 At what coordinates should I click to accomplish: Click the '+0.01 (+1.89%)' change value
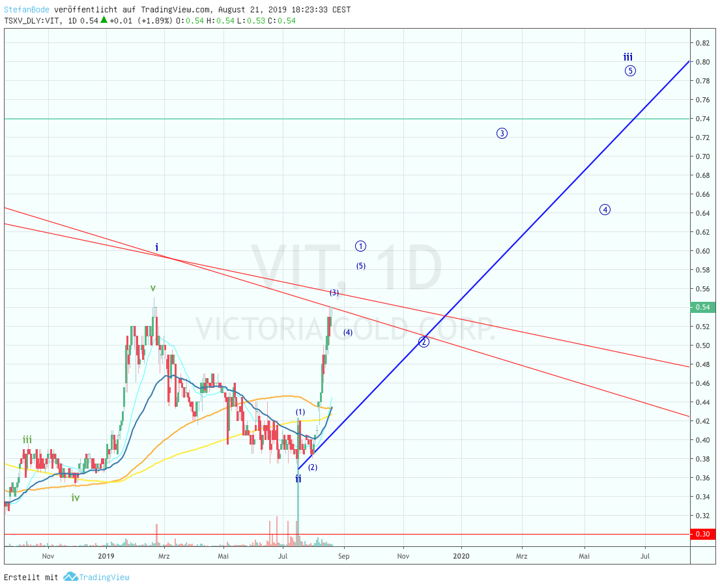[141, 21]
